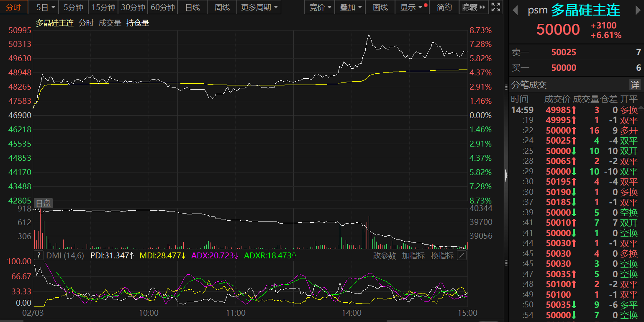Select the trade row priced 50065

(575, 161)
